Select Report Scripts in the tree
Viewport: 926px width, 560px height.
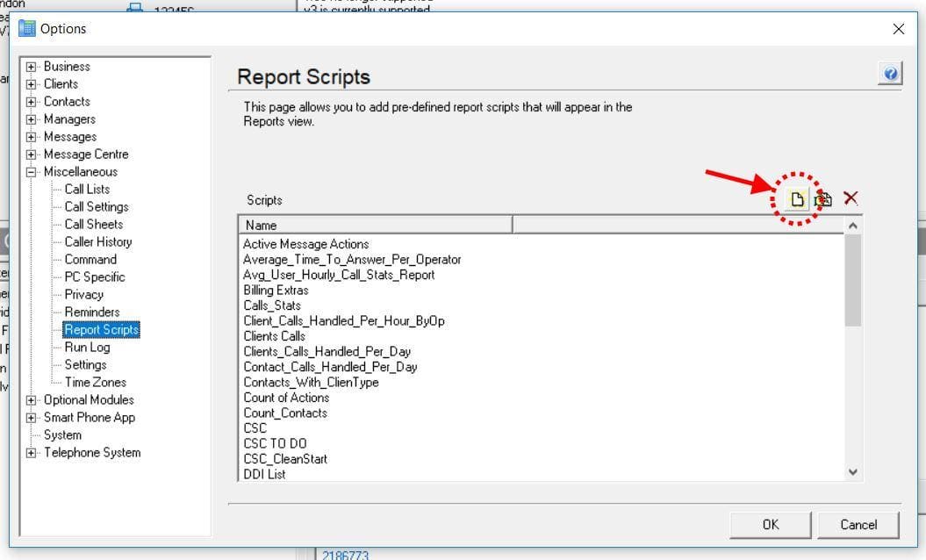coord(101,330)
